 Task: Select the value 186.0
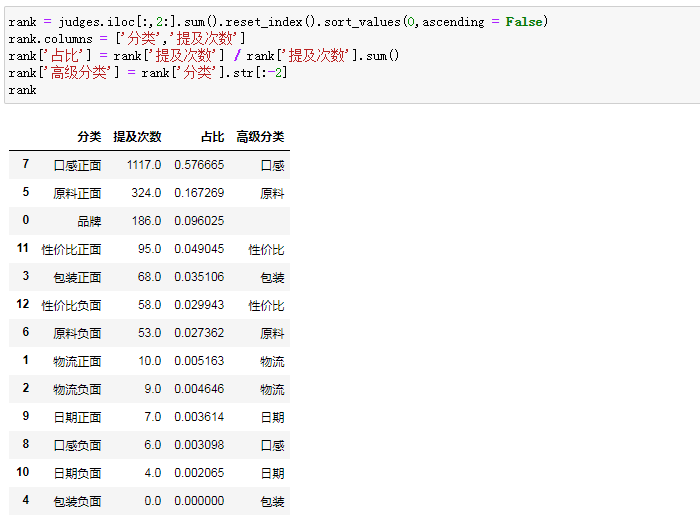[146, 221]
